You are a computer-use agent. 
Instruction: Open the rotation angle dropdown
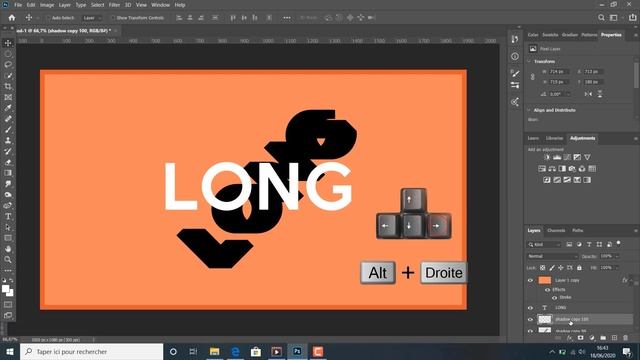568,94
